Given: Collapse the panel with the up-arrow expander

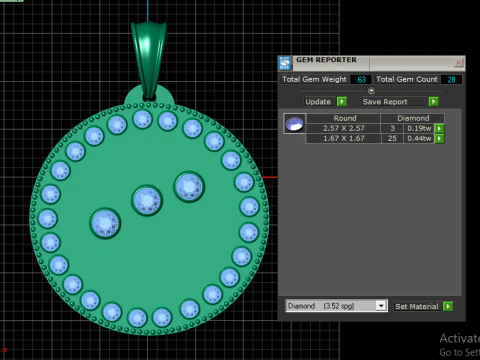Looking at the screenshot, I should tap(371, 90).
